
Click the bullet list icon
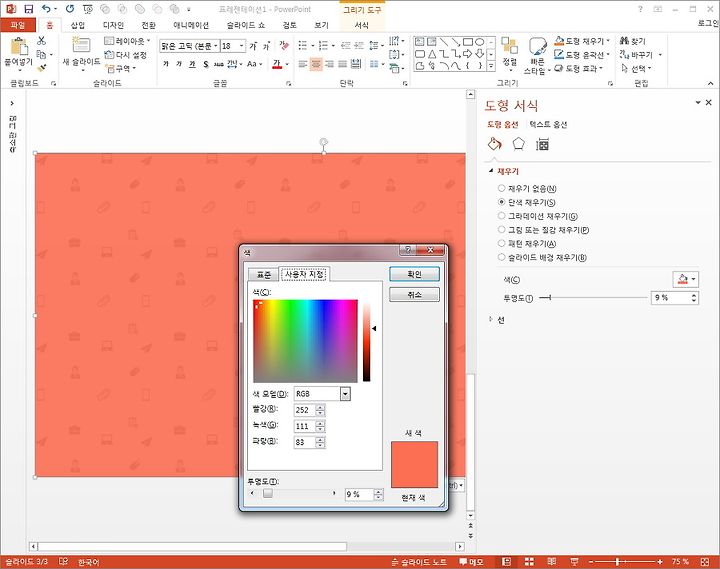(303, 45)
